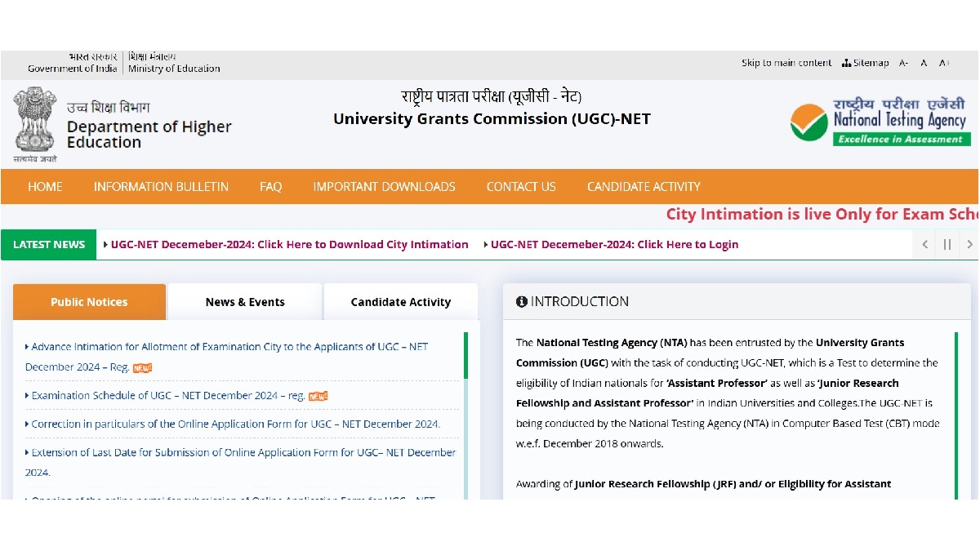Switch to the Candidate Activity tab

click(400, 302)
